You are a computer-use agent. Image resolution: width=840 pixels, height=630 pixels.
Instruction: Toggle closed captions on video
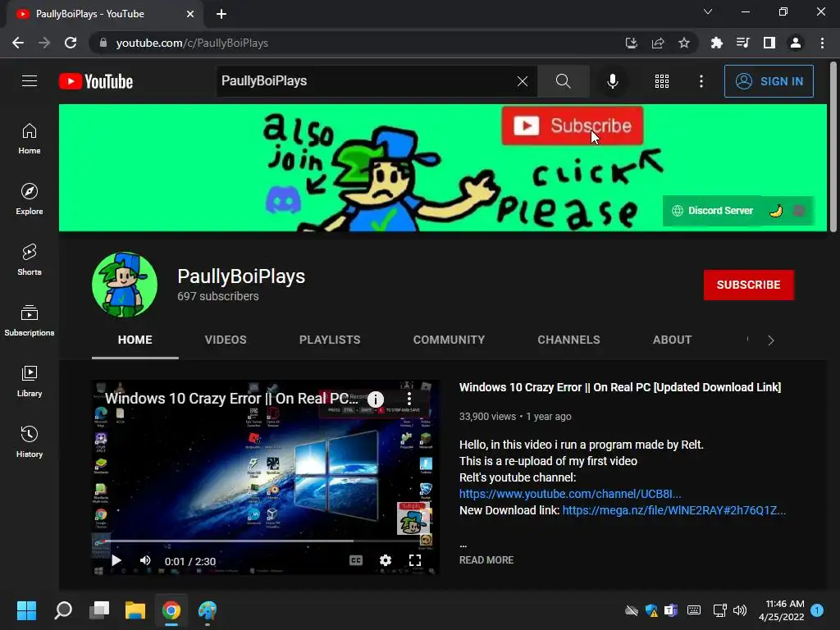click(356, 560)
